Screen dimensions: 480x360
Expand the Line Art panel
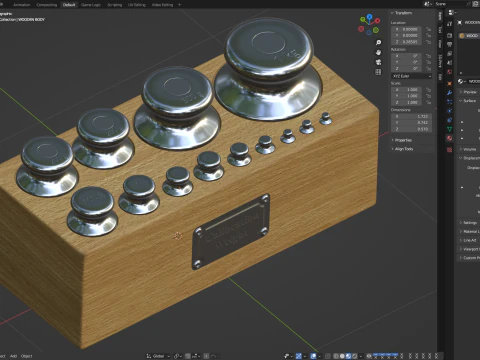click(x=468, y=240)
